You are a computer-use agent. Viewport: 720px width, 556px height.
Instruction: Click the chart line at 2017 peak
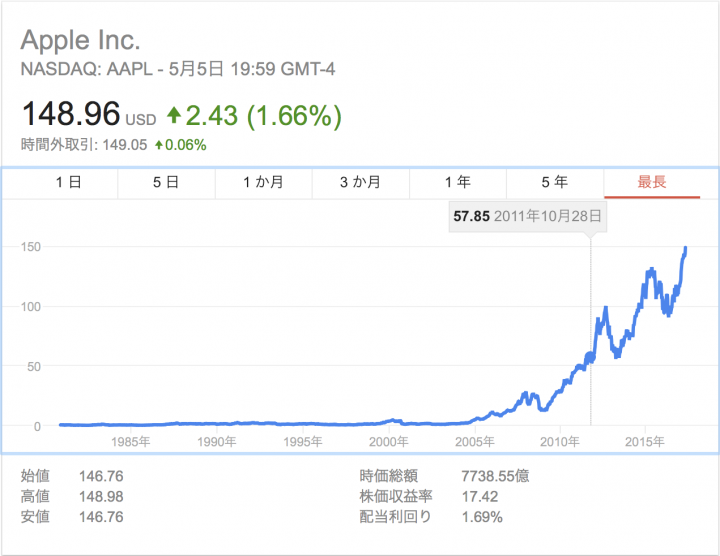coord(685,249)
